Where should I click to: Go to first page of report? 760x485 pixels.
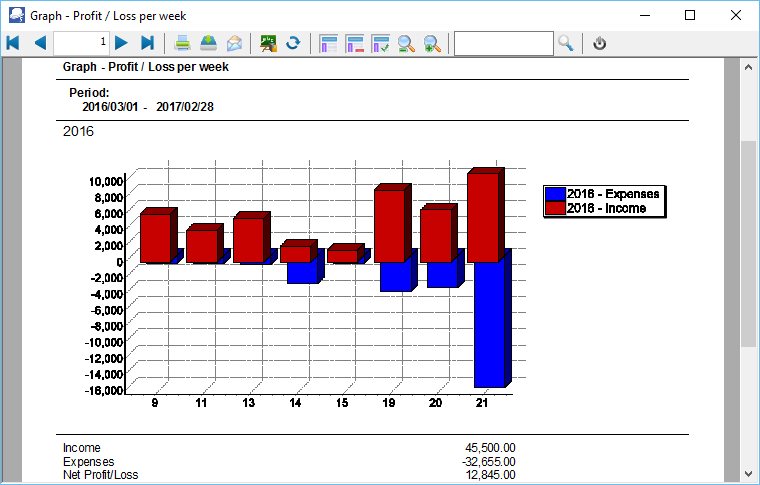(13, 43)
